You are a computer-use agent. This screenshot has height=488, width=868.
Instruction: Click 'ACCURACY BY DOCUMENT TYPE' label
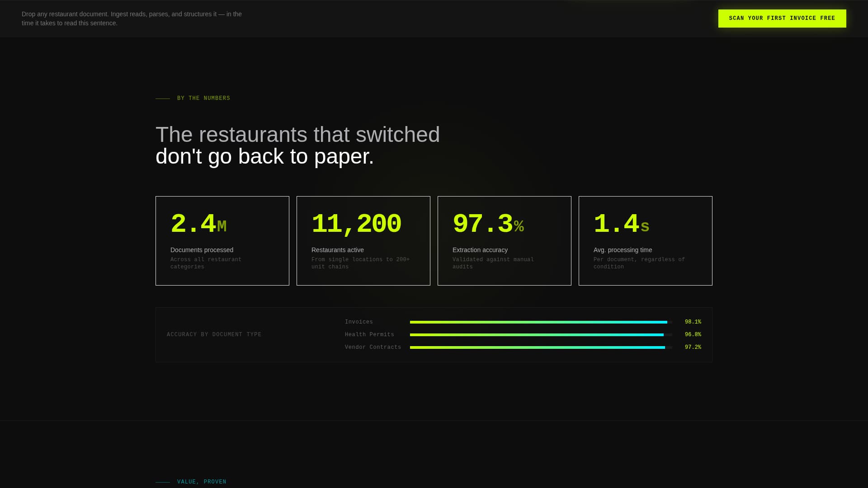click(x=214, y=335)
